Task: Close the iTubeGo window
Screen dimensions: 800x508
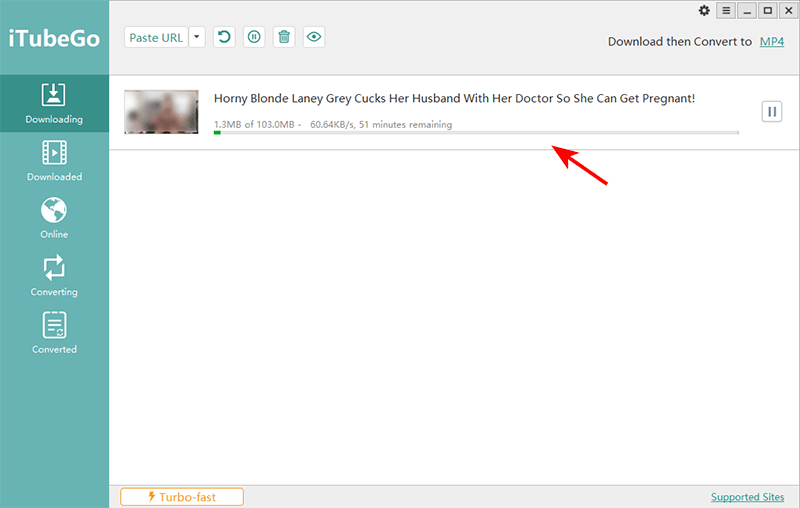Action: click(x=788, y=11)
